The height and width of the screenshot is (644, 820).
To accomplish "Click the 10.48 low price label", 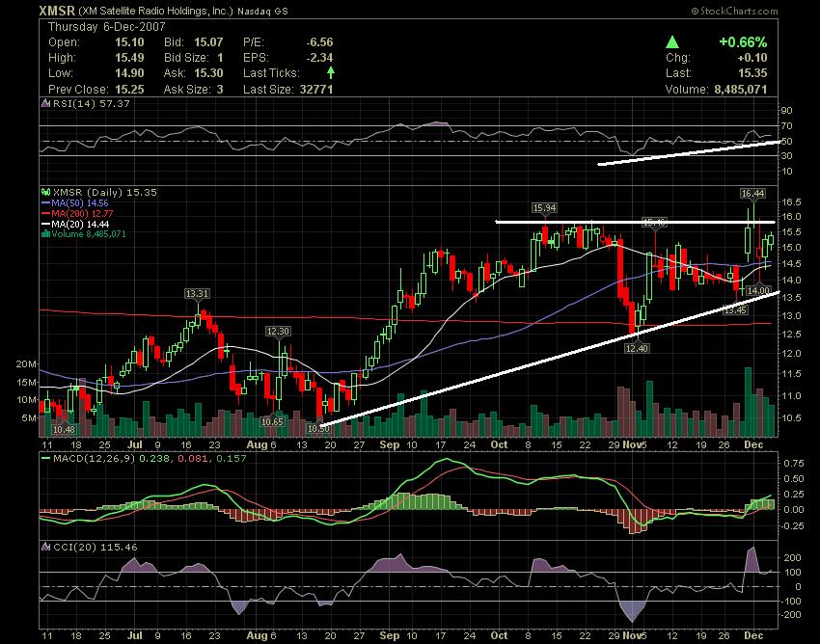I will [x=65, y=430].
